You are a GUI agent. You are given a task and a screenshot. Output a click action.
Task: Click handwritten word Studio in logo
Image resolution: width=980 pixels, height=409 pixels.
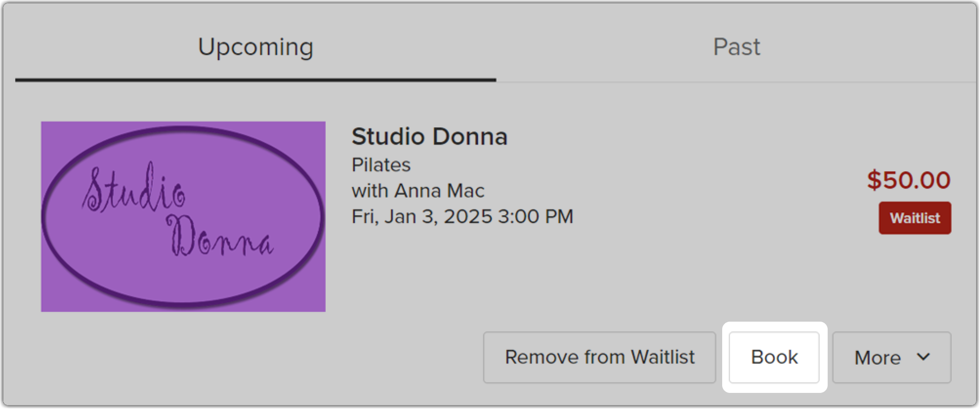coord(134,188)
